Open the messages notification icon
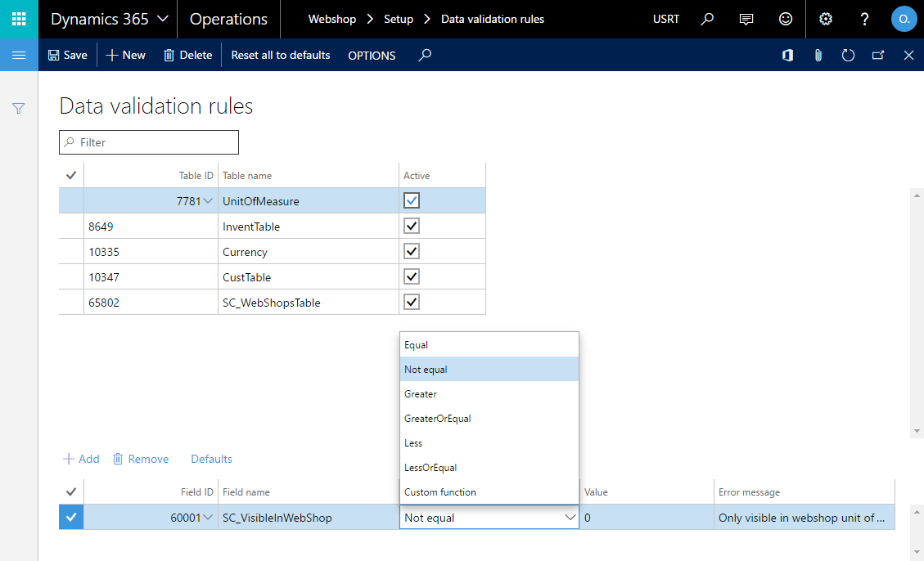The height and width of the screenshot is (561, 924). pyautogui.click(x=746, y=19)
